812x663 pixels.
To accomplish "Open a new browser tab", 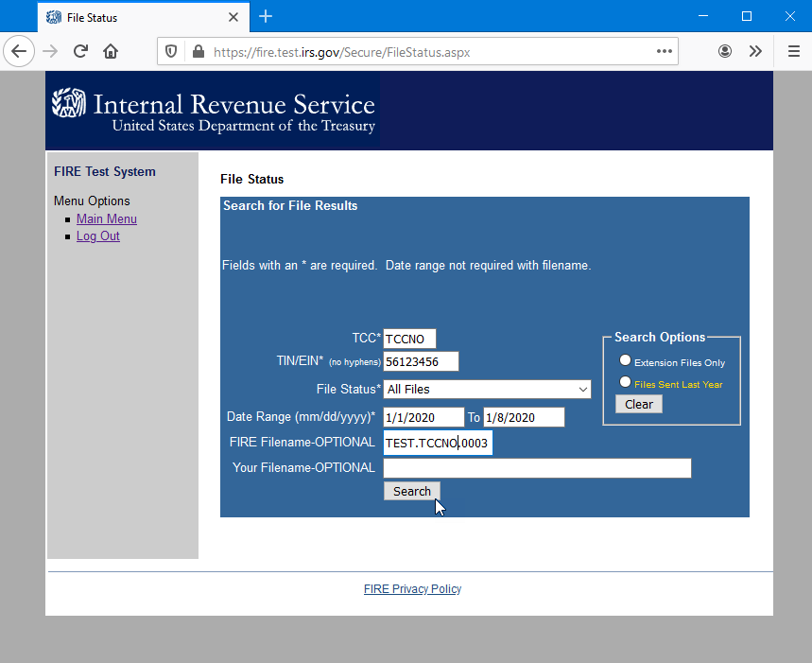I will pos(266,16).
